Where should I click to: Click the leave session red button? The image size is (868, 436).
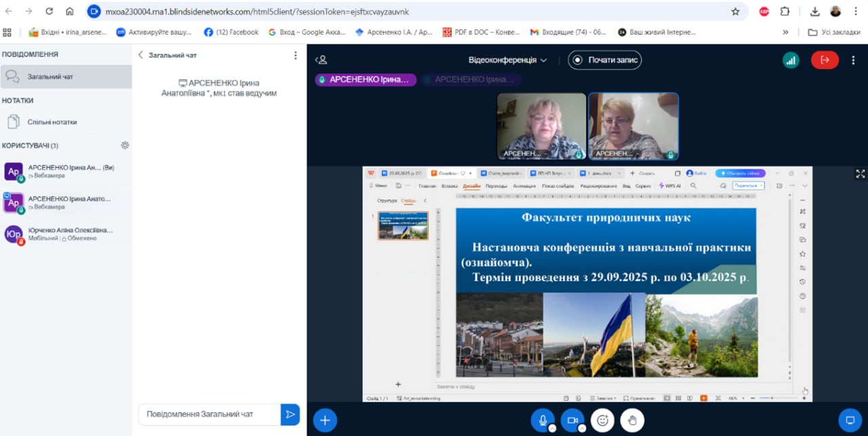[825, 60]
